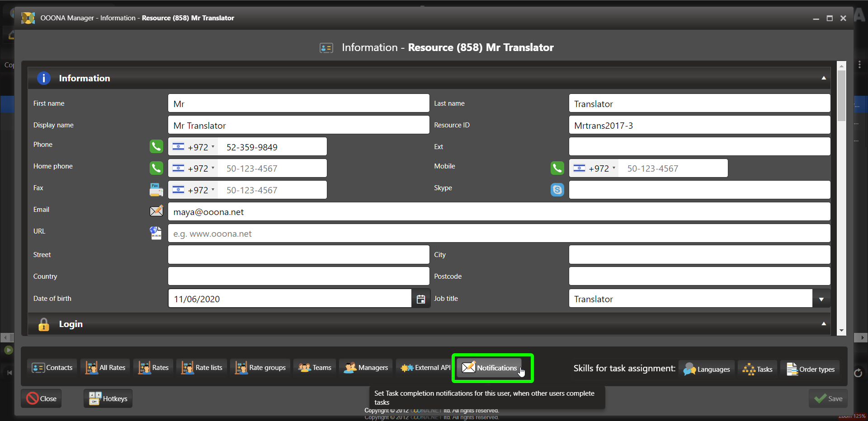
Task: Collapse the Login section
Action: click(823, 324)
